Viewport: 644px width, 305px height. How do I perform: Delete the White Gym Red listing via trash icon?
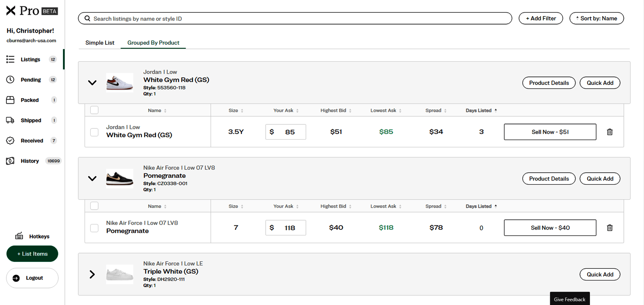pyautogui.click(x=610, y=132)
